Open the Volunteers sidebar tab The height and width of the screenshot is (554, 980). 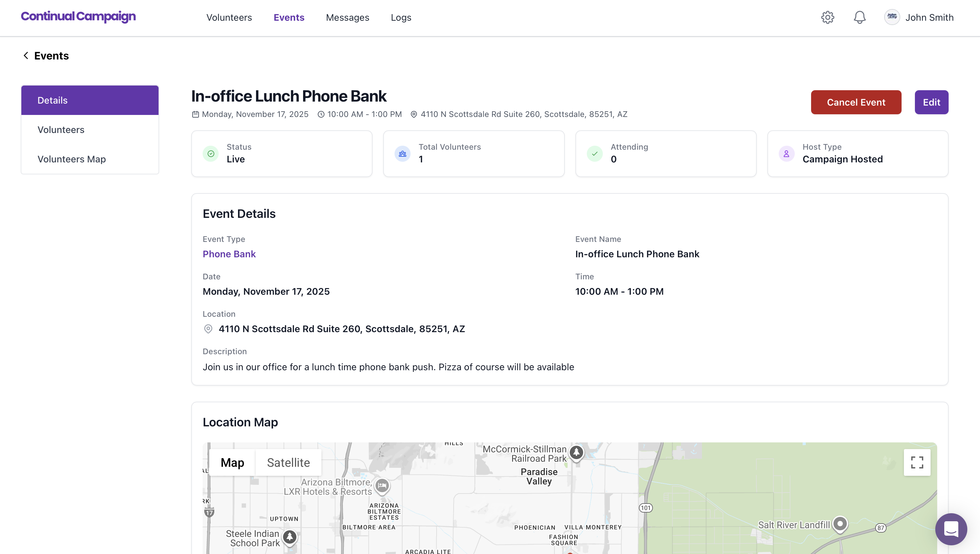61,129
